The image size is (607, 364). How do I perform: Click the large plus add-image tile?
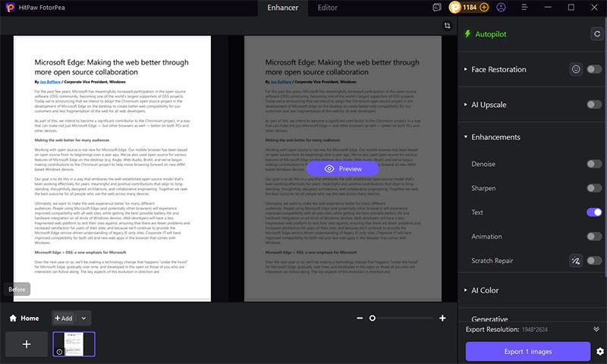pyautogui.click(x=27, y=344)
